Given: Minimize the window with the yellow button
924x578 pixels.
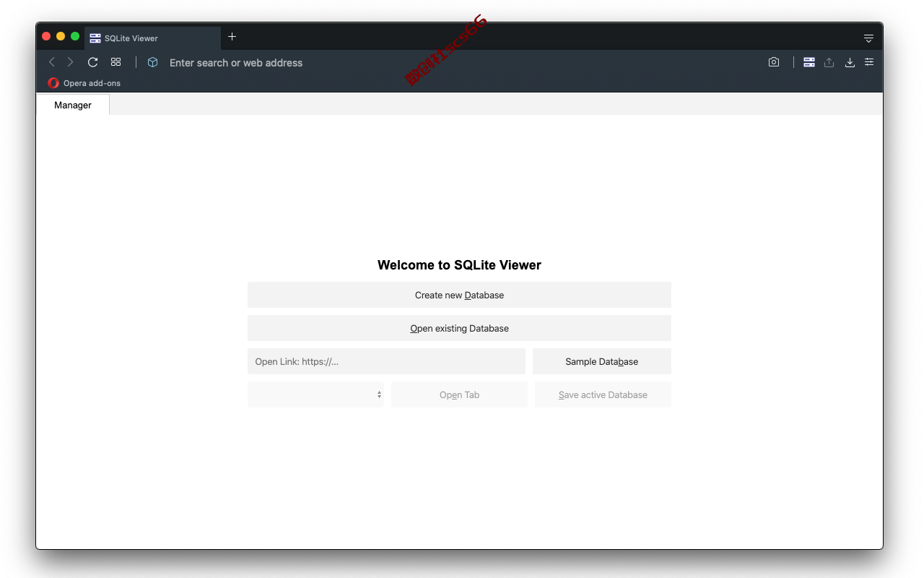Looking at the screenshot, I should click(61, 36).
